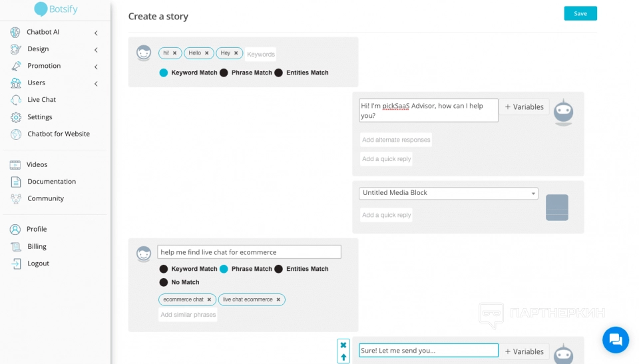Click Variables button beside greeting response

(525, 106)
